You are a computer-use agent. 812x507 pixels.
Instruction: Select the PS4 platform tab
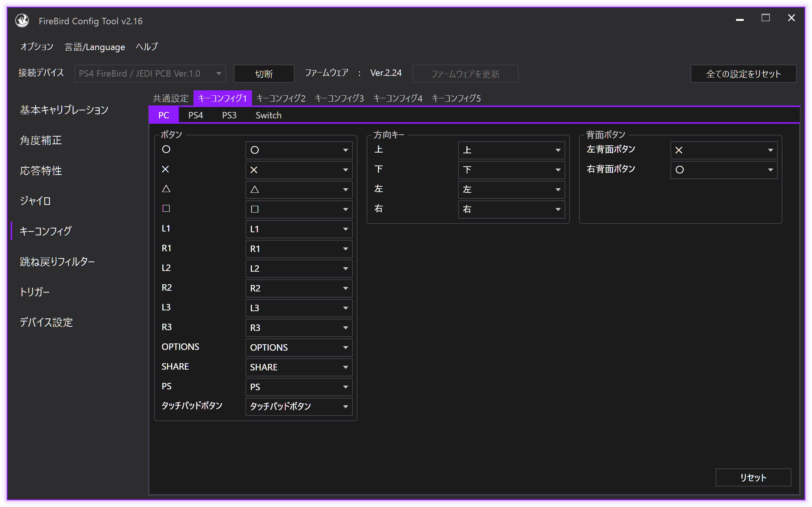[x=195, y=115]
